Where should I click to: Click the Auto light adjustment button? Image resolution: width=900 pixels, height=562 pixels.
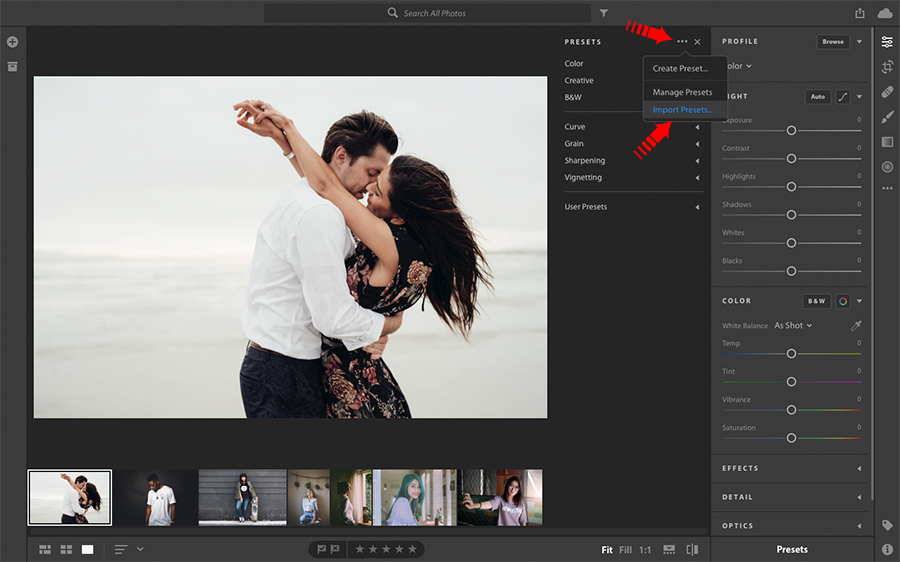point(818,97)
